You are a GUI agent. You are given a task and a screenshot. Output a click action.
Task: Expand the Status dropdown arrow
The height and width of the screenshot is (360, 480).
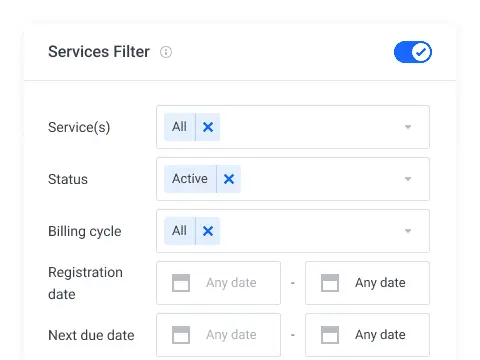(408, 179)
